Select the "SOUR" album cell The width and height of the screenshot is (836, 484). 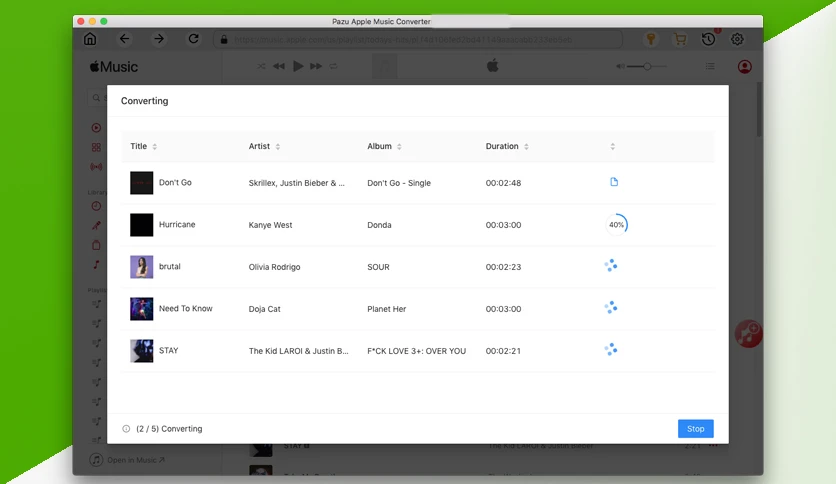click(x=378, y=267)
